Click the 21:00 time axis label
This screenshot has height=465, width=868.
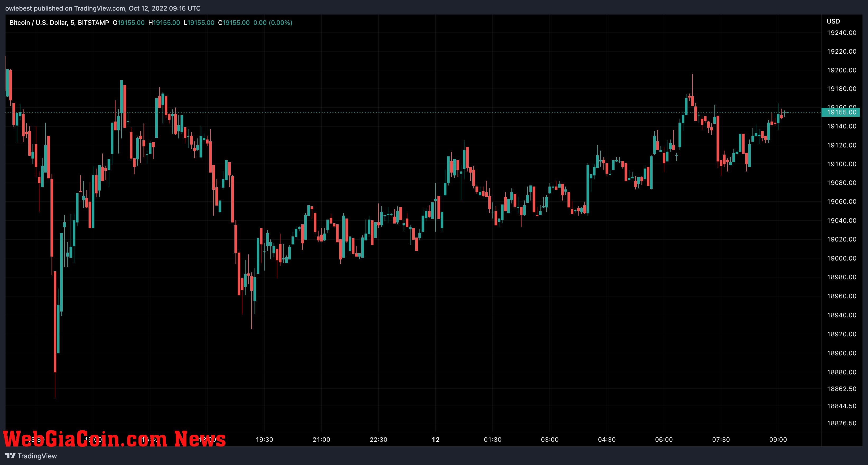[321, 439]
